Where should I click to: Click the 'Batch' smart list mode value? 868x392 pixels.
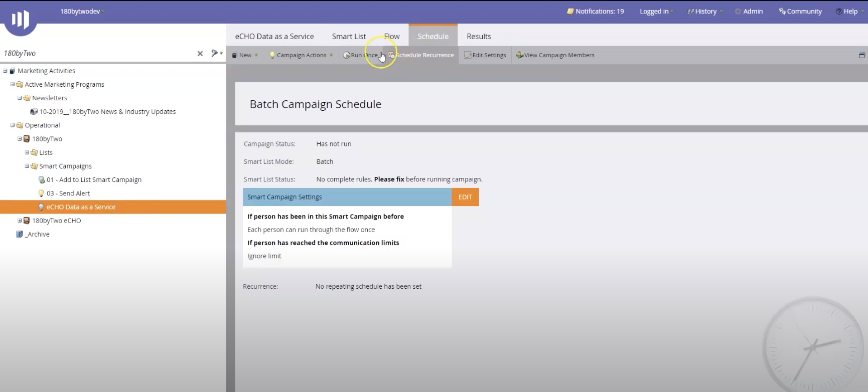[325, 161]
